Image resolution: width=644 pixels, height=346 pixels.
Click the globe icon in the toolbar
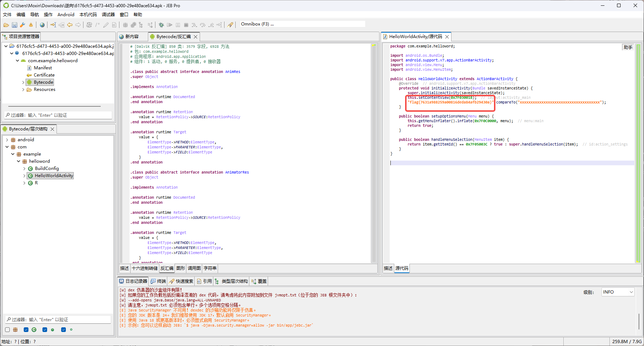(42, 25)
